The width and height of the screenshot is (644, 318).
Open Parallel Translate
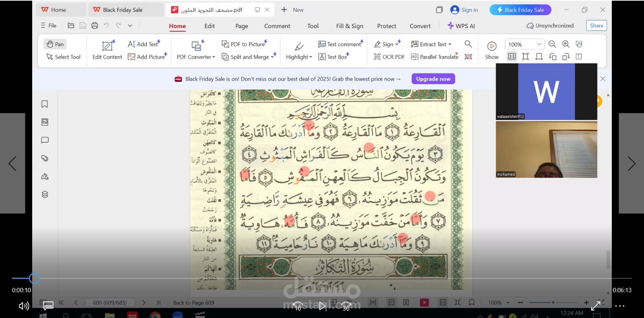click(x=435, y=57)
